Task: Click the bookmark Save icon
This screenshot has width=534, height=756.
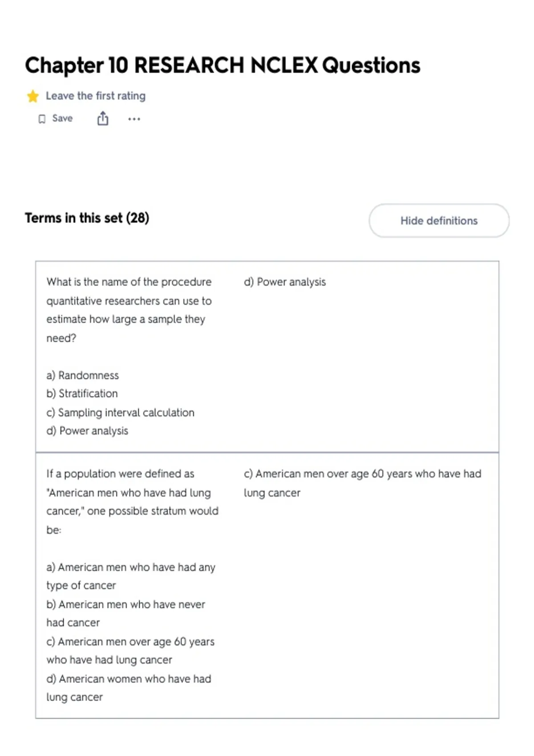Action: (42, 119)
